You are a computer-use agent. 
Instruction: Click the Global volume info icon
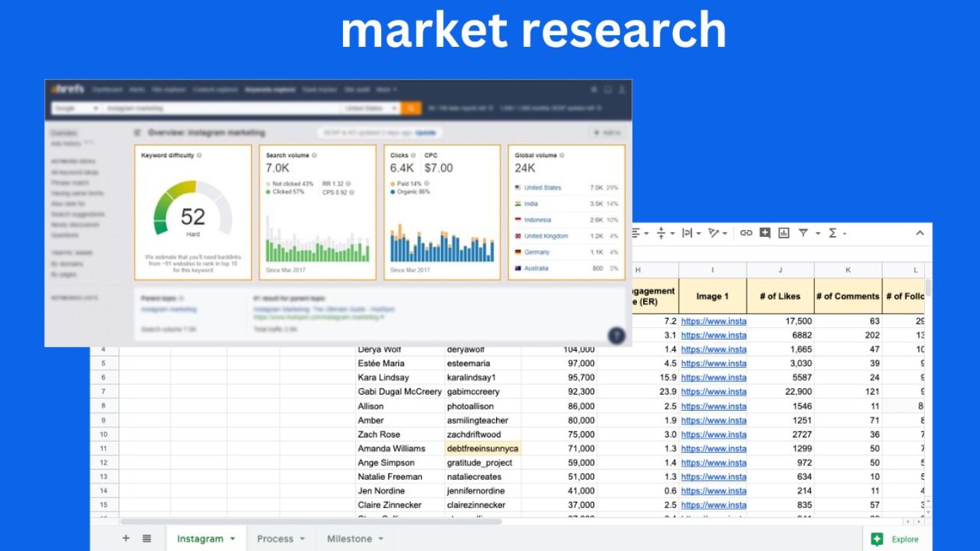[x=562, y=155]
